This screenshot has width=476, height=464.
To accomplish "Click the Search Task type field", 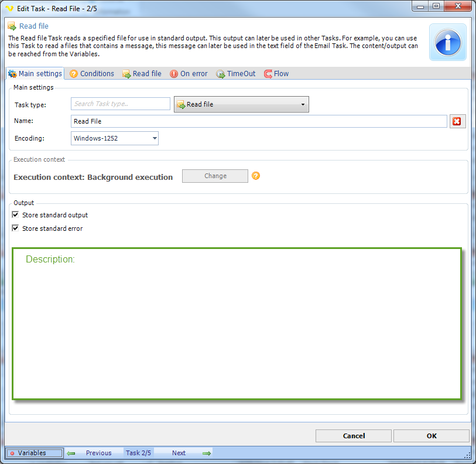I will [x=121, y=104].
